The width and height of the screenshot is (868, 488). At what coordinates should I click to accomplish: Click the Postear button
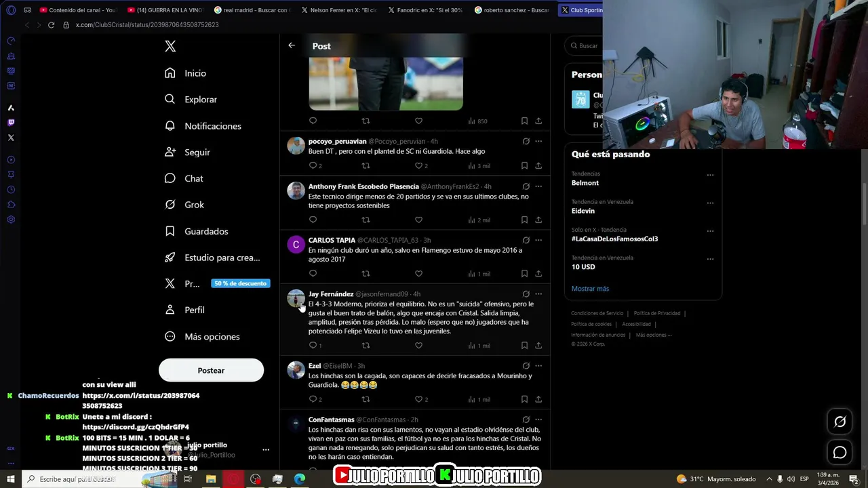click(211, 371)
